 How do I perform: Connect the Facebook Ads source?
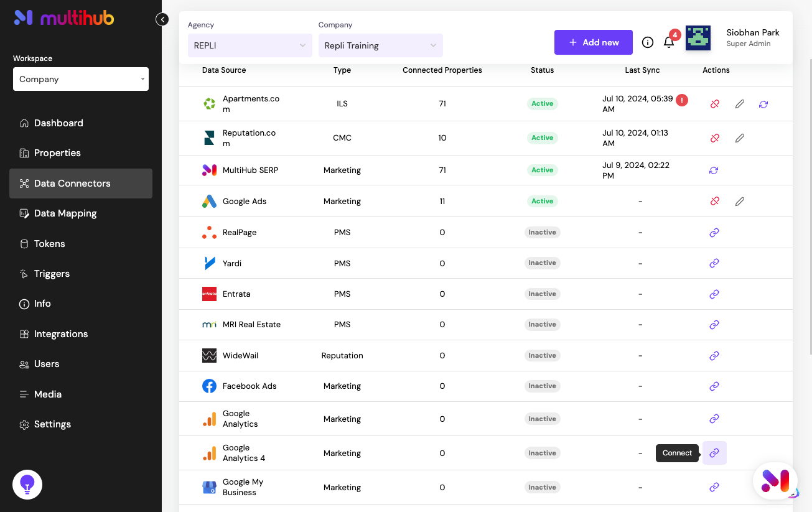click(x=714, y=386)
